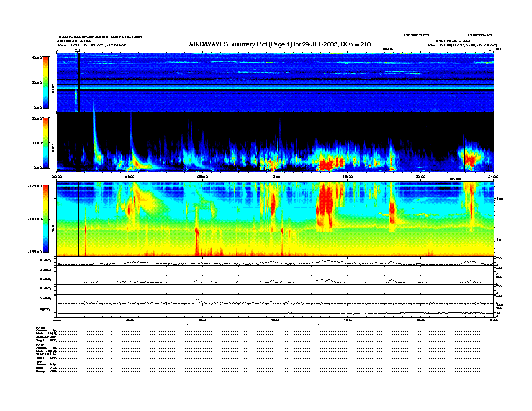Click the red burst near 15:00 in TNR
Image resolution: width=532 pixels, height=411 pixels.
(326, 205)
